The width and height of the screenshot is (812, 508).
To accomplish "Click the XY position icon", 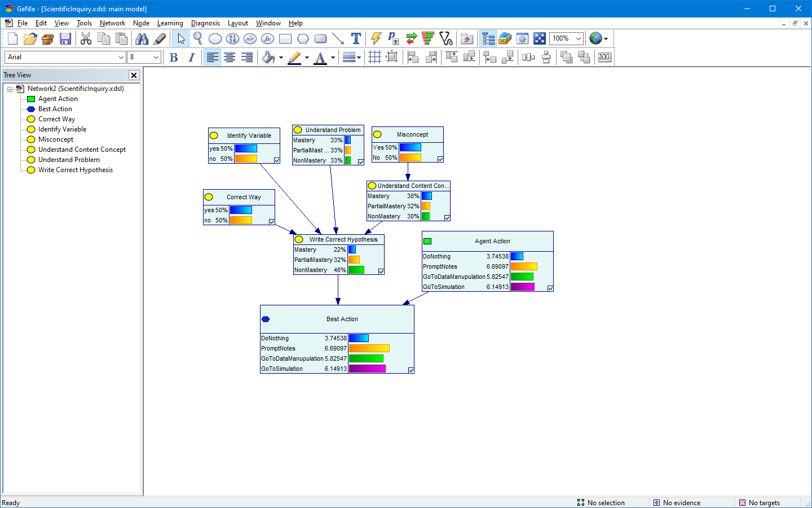I will [604, 57].
